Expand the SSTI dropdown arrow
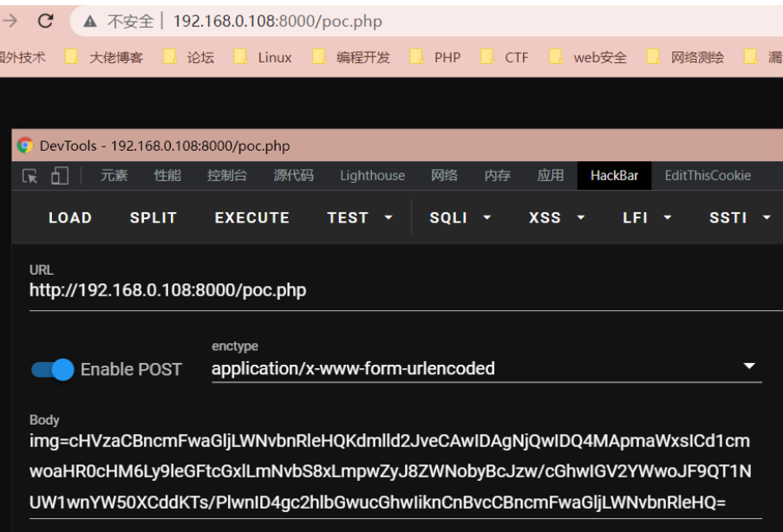 (767, 217)
